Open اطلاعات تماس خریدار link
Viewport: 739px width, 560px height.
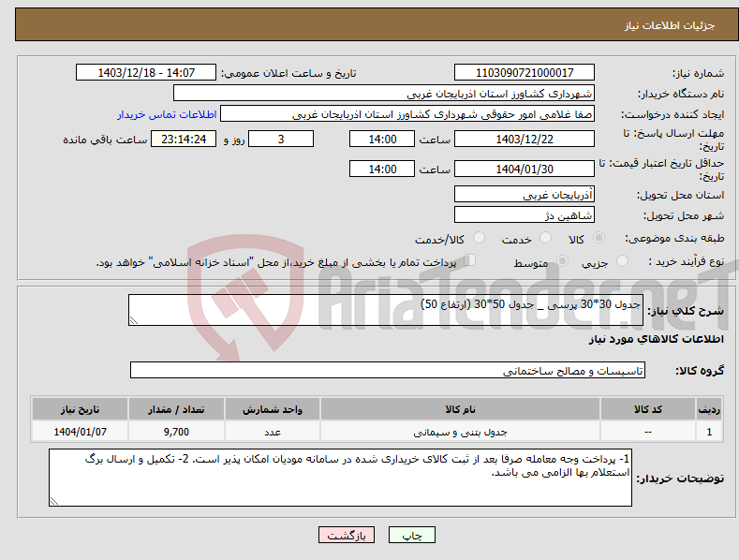click(x=167, y=114)
